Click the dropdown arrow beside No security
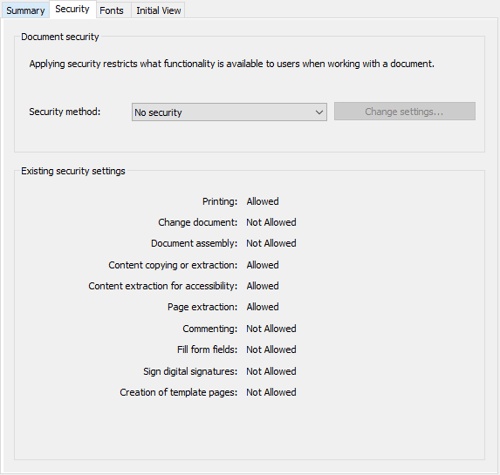The image size is (500, 475). coord(319,112)
